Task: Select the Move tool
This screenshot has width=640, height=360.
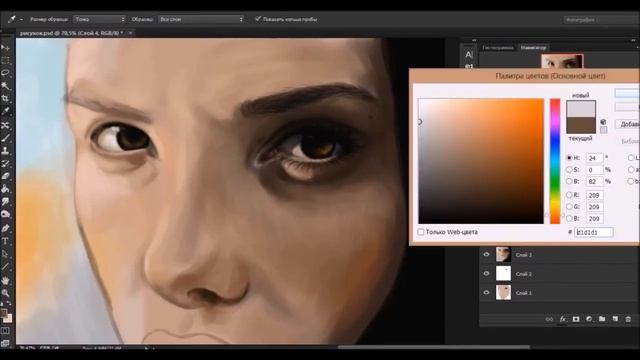Action: (5, 48)
